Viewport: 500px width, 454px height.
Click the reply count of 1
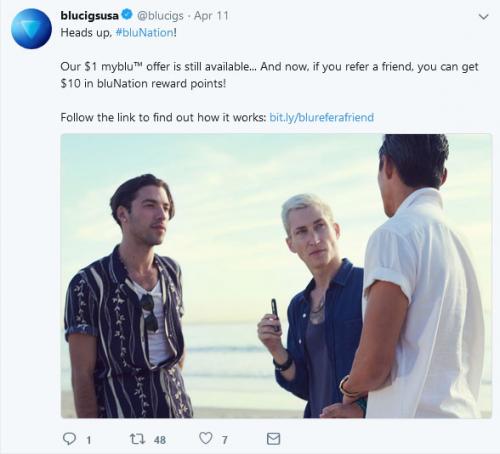89,440
